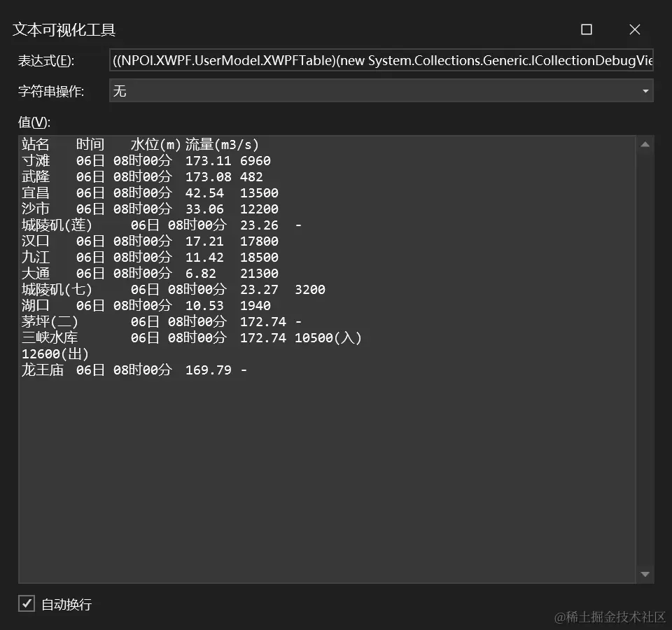Click the inflow value 10500(入)

click(328, 337)
